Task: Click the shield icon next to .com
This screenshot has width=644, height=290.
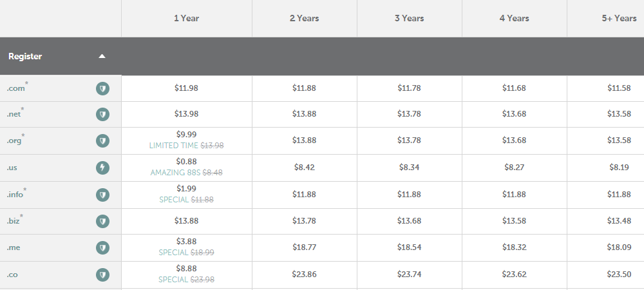Action: coord(102,88)
